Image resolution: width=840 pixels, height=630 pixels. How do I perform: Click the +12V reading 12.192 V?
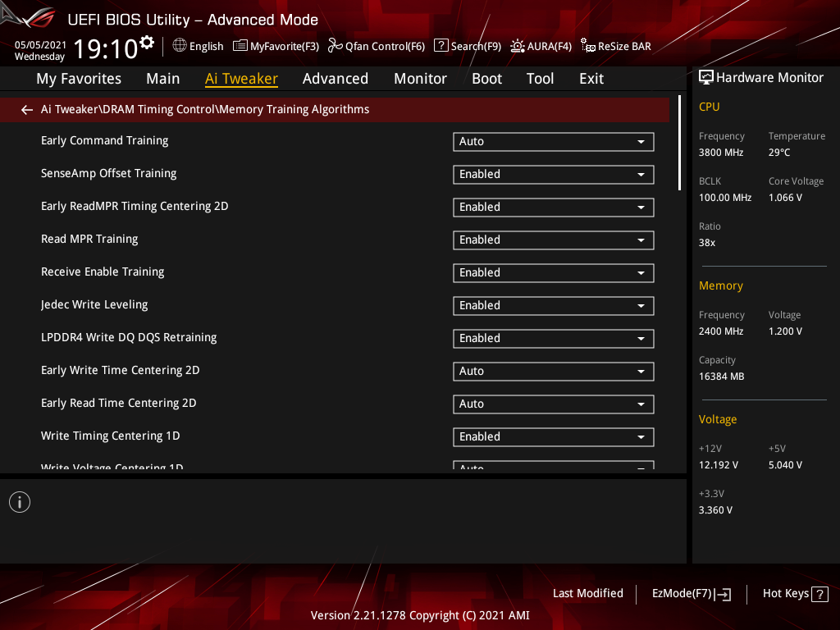(x=718, y=465)
